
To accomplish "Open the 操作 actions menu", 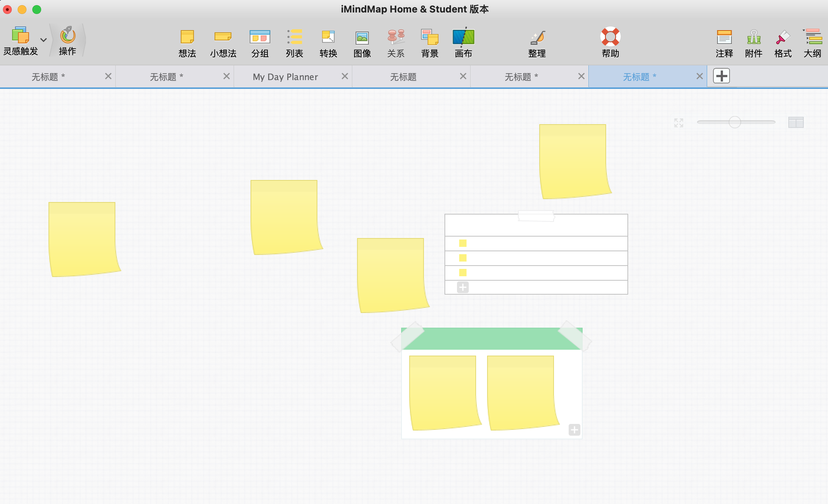I will click(x=68, y=36).
